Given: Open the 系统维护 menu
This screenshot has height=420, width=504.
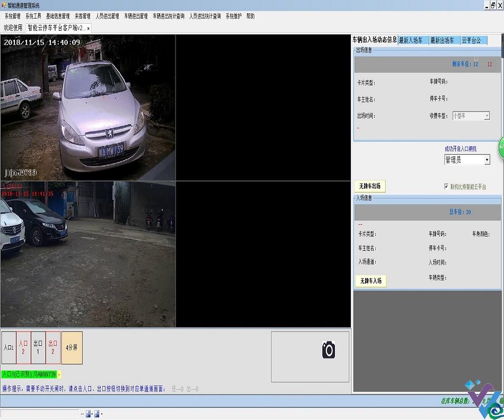Looking at the screenshot, I should tap(234, 16).
